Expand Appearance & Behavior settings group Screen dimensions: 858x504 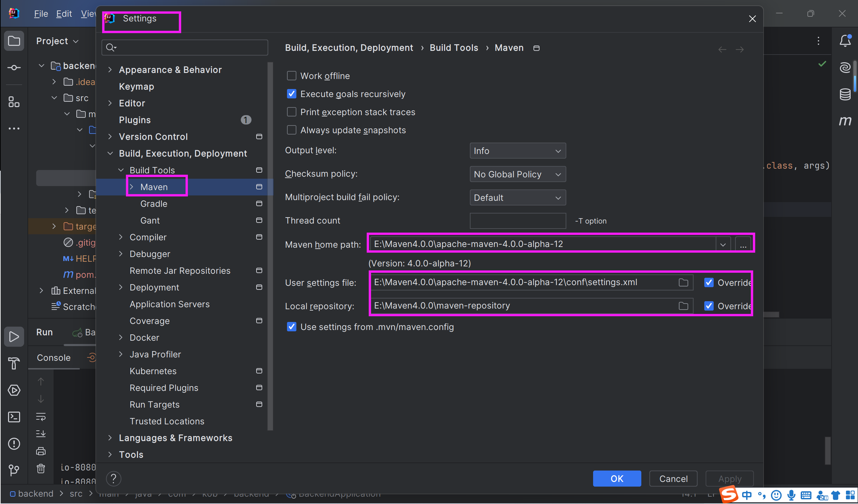tap(110, 69)
